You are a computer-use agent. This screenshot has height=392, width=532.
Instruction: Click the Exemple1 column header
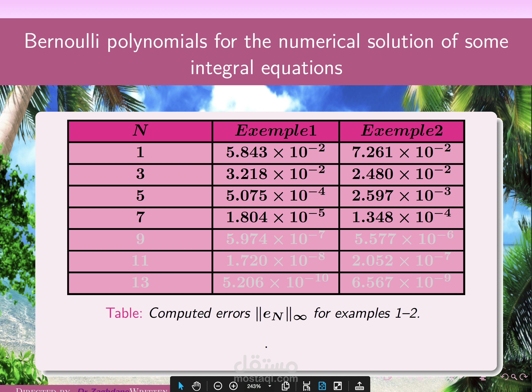(276, 131)
